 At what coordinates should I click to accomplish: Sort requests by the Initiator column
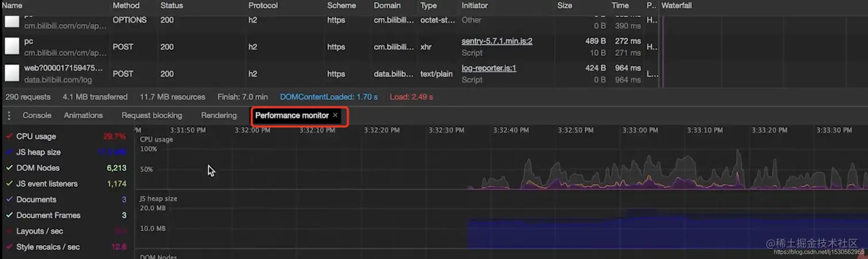(475, 5)
